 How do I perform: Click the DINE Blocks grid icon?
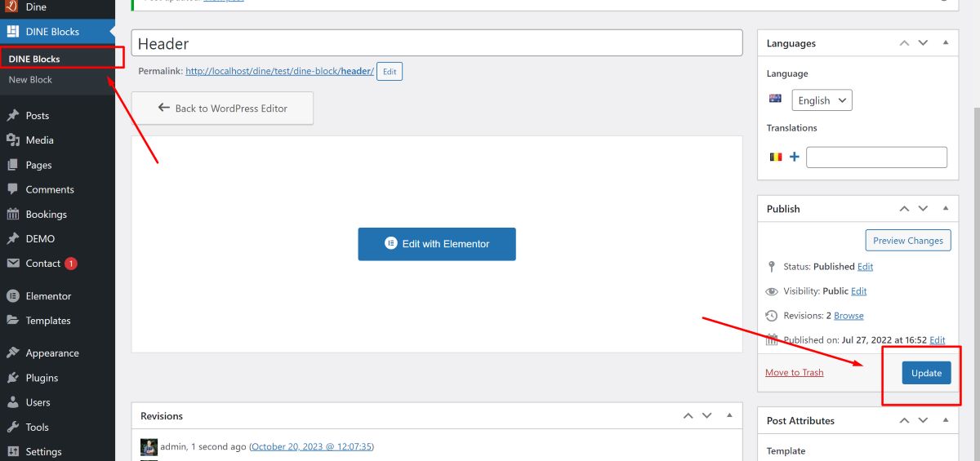pyautogui.click(x=12, y=32)
